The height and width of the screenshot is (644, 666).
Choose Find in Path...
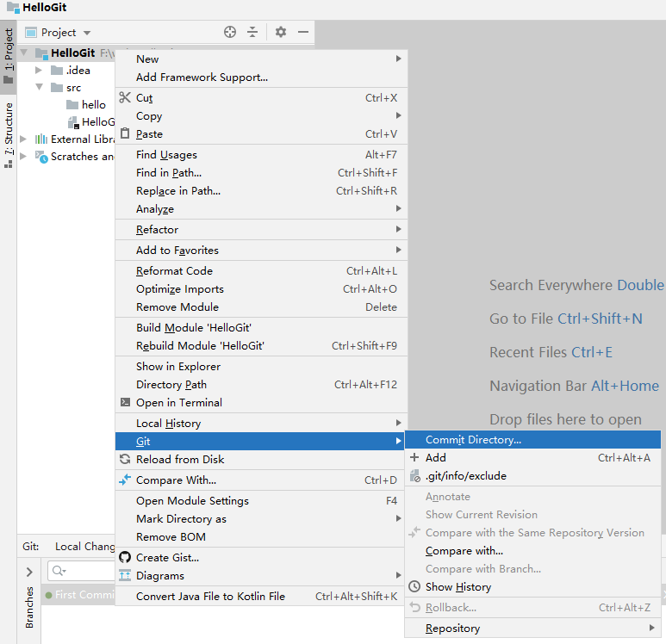pyautogui.click(x=261, y=173)
